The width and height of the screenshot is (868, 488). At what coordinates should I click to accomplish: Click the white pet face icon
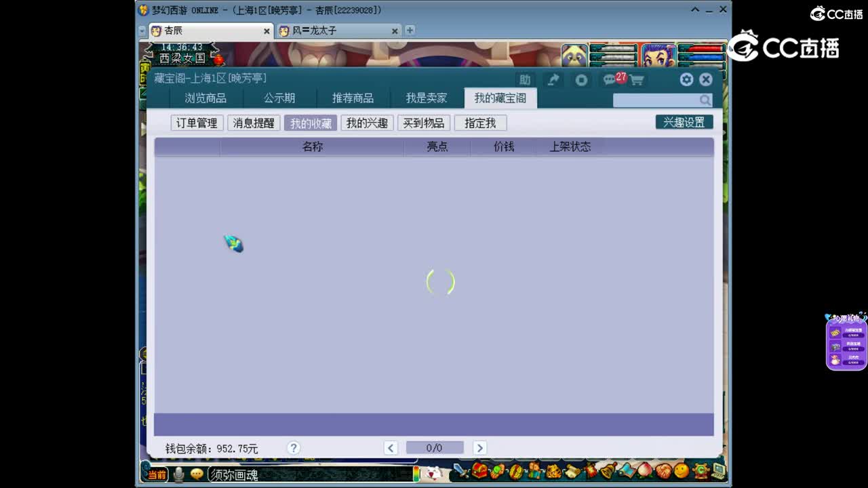[x=433, y=473]
